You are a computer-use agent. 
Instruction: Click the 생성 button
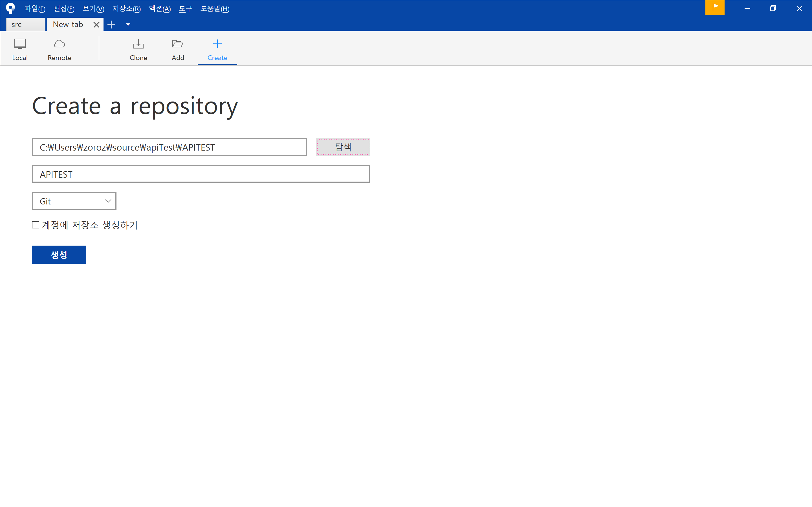coord(59,255)
